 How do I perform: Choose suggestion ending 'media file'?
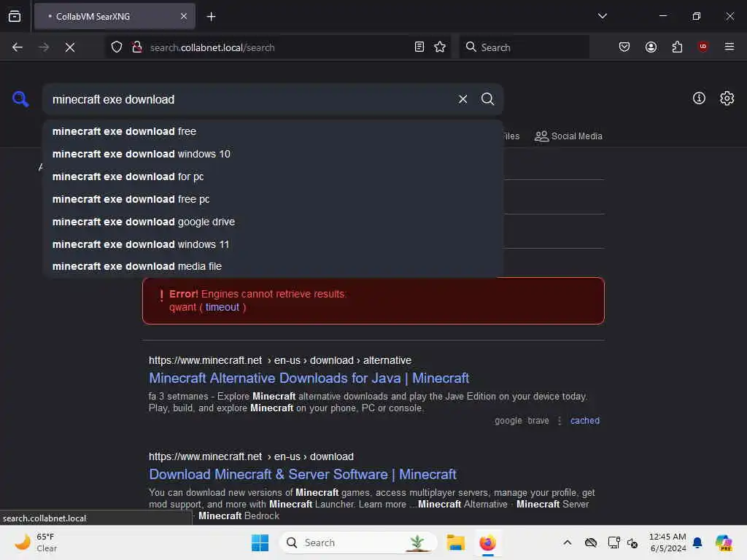(x=273, y=266)
